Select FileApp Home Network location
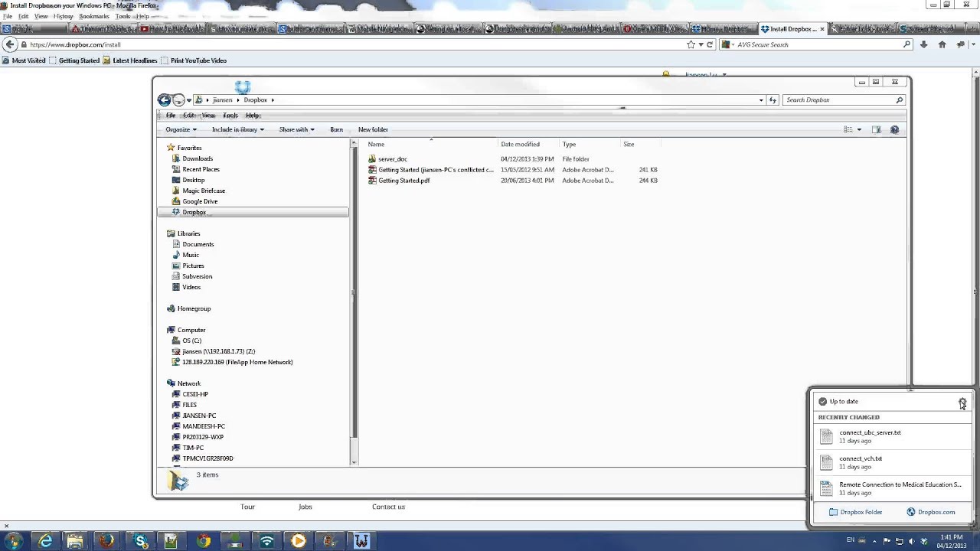Screen dimensions: 980x551 click(x=237, y=362)
